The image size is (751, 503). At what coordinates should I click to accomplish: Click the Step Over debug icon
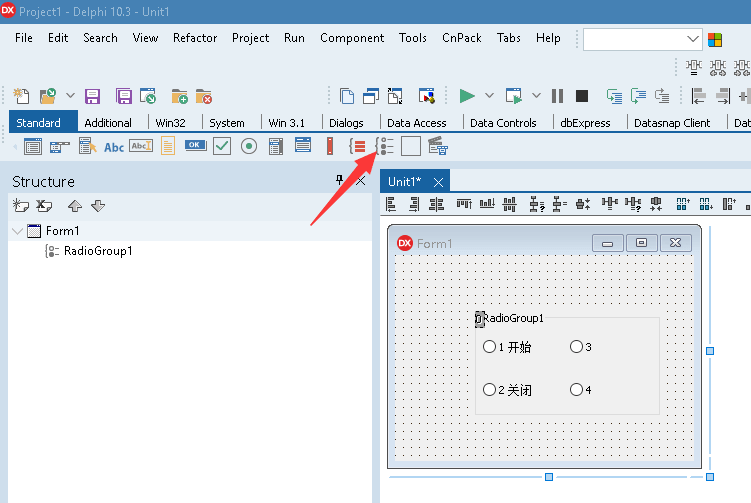pyautogui.click(x=638, y=96)
